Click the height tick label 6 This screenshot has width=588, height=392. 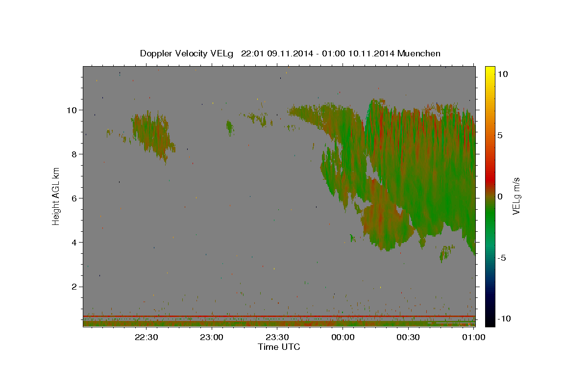(74, 198)
